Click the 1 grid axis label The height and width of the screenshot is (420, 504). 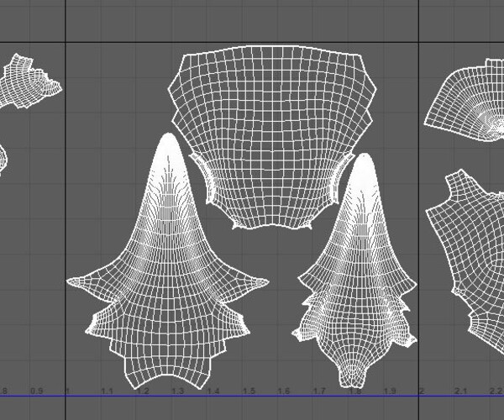point(68,391)
